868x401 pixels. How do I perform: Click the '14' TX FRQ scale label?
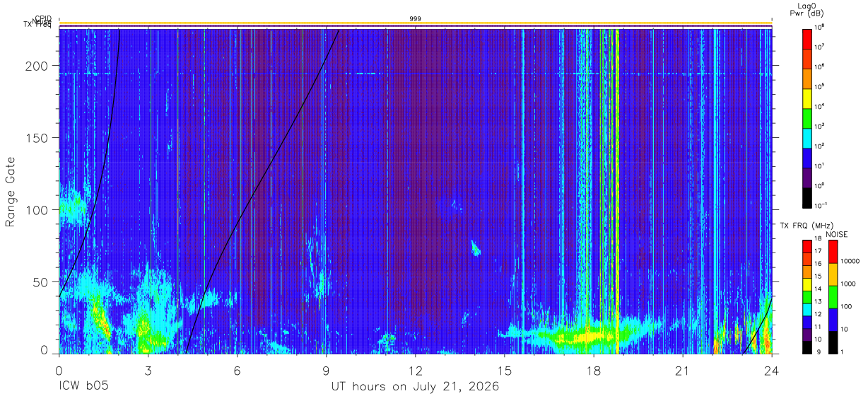pos(818,289)
